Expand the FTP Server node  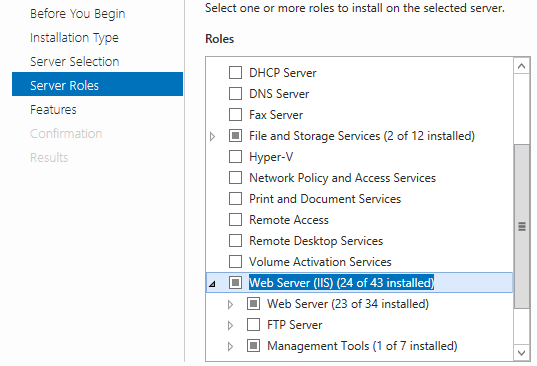pyautogui.click(x=230, y=325)
